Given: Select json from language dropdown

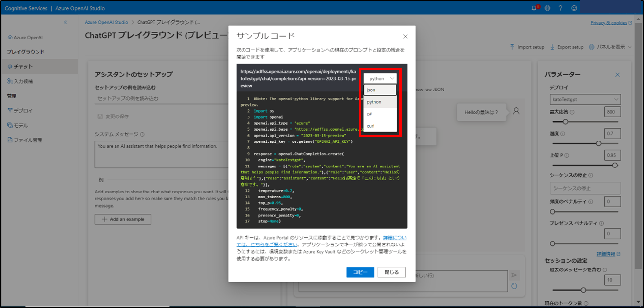Looking at the screenshot, I should (380, 90).
